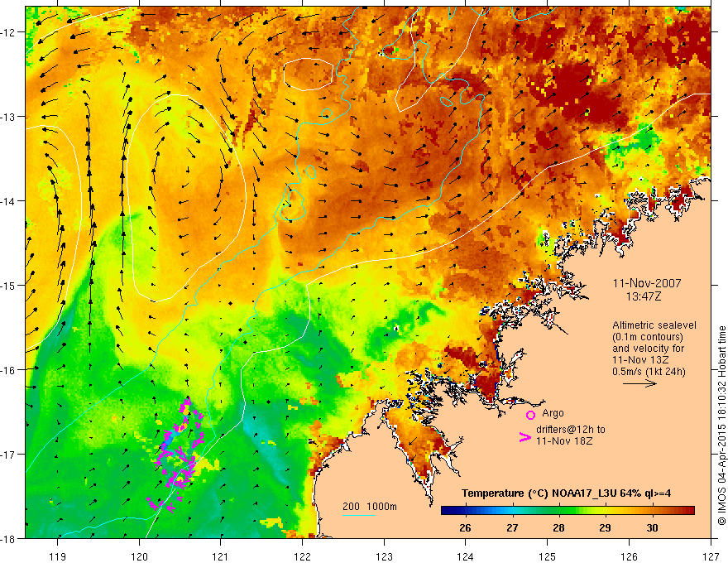Click the 0.5m/s velocity scale arrow

[639, 383]
